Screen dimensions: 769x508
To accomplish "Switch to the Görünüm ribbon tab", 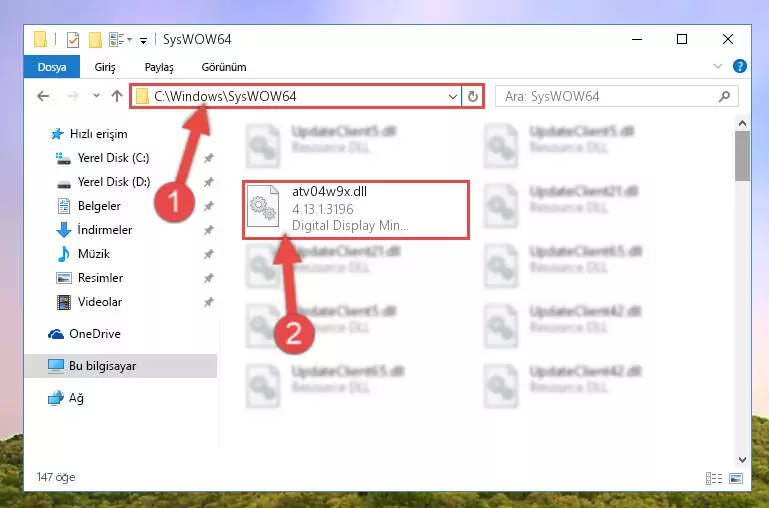I will click(x=224, y=67).
